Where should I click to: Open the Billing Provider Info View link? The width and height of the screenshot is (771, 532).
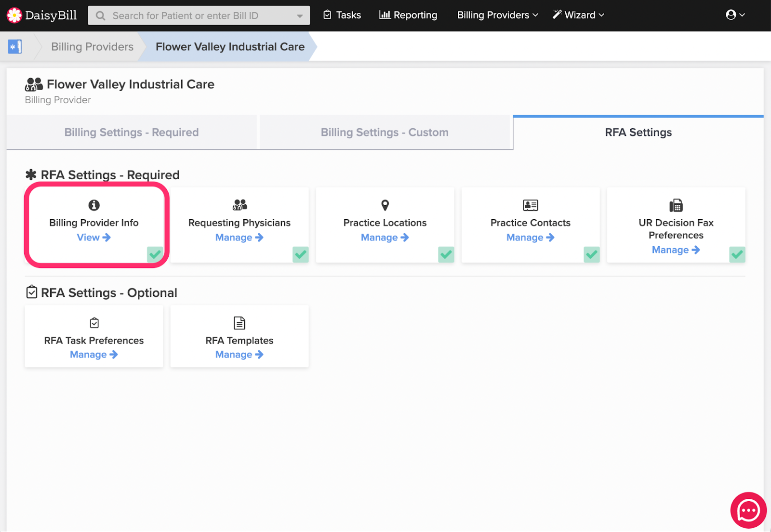click(x=94, y=237)
